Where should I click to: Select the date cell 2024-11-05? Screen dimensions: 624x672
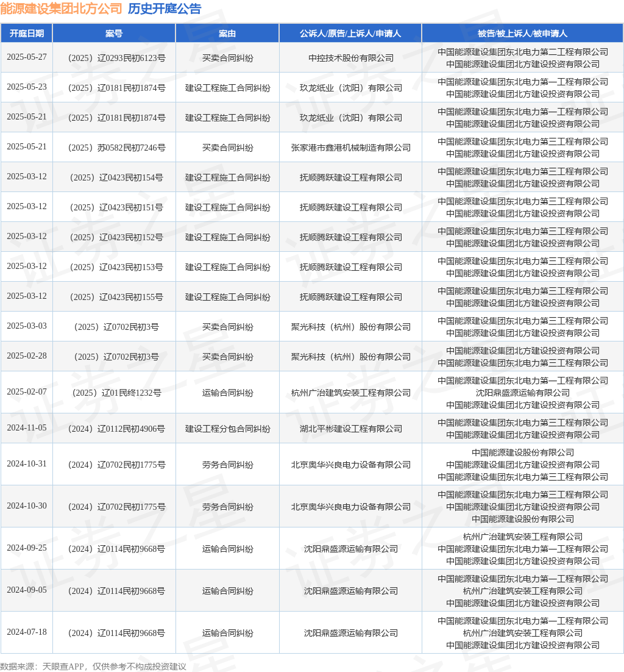click(x=27, y=427)
